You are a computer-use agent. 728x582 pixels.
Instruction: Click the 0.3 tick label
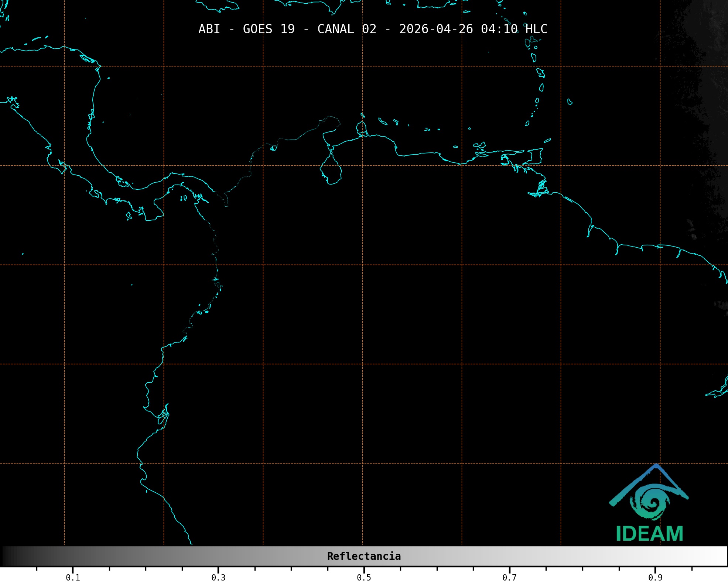coord(218,578)
